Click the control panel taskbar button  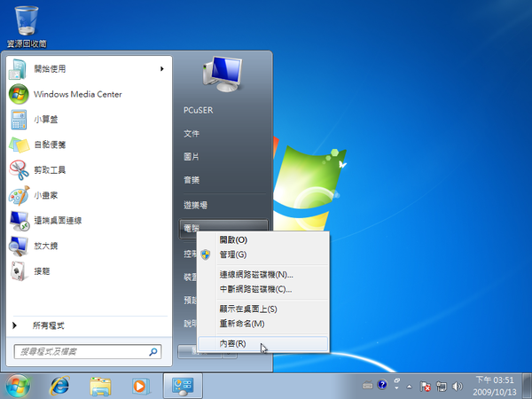tap(183, 386)
